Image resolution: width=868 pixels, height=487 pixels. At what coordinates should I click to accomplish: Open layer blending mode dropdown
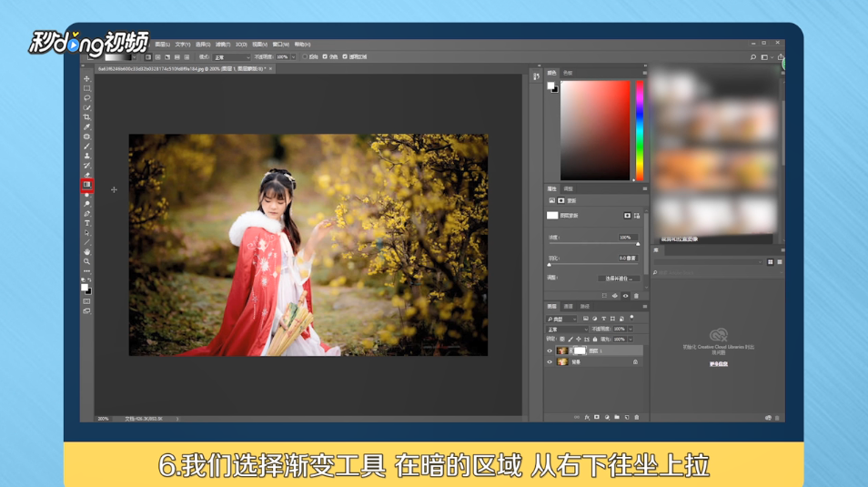(567, 330)
